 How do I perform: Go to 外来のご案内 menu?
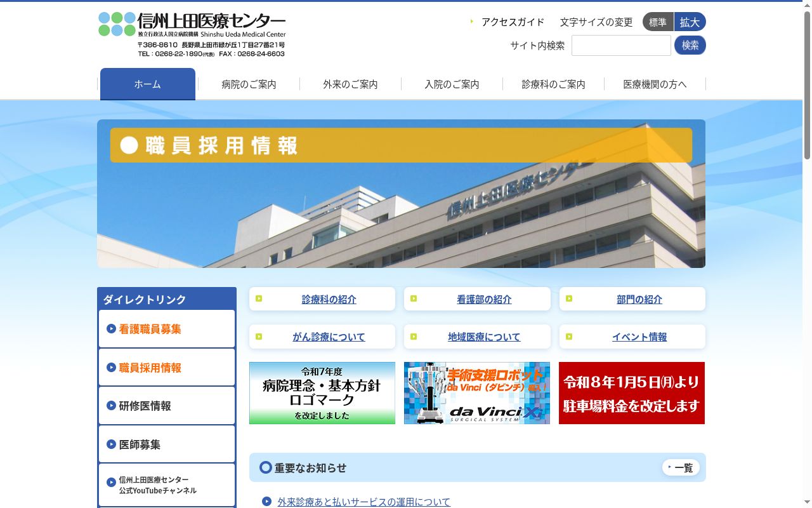(350, 84)
